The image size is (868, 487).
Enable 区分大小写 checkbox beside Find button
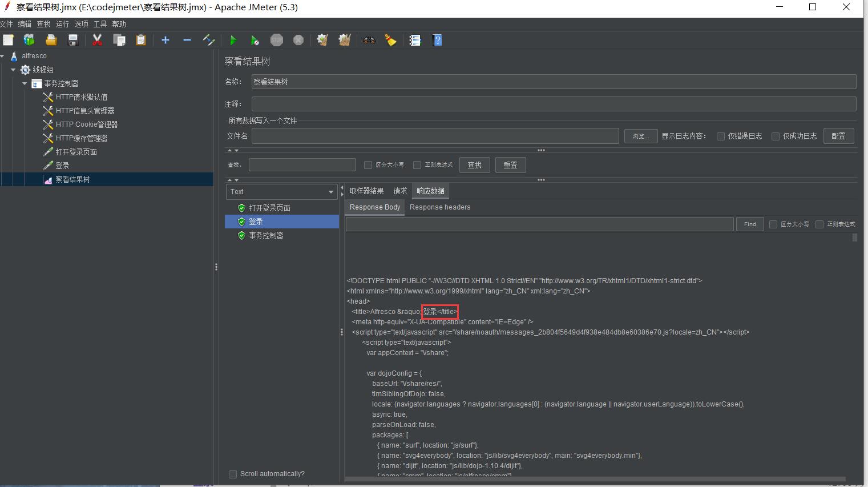pos(773,224)
